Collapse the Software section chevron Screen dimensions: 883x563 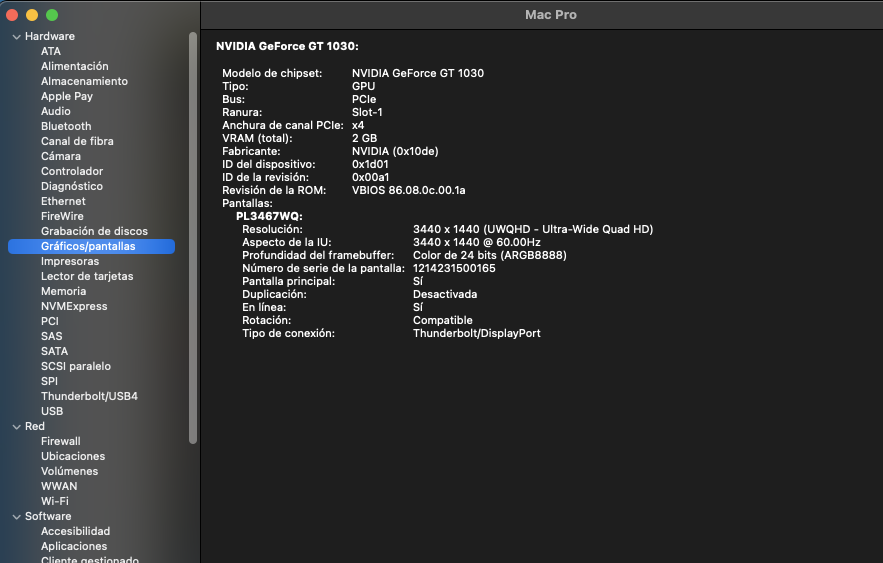tap(16, 517)
